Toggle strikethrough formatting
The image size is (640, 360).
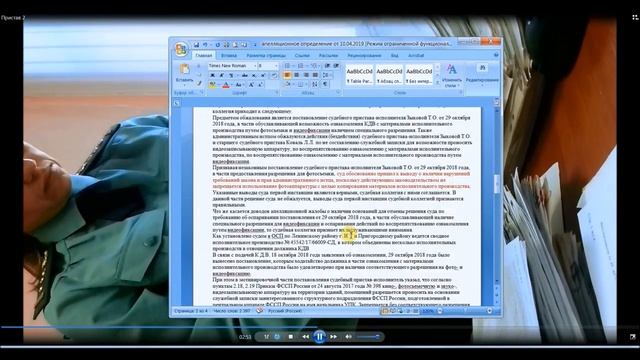tap(244, 75)
